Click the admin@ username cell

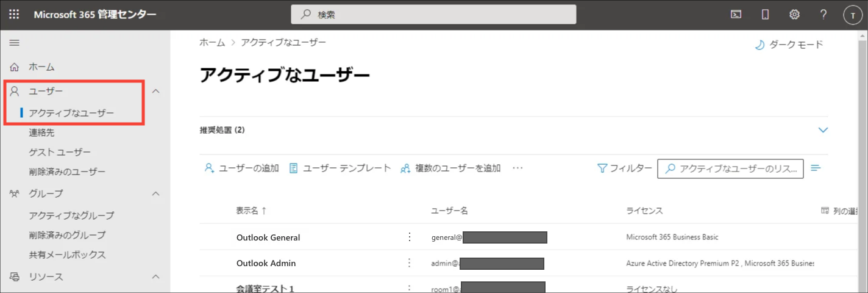click(488, 263)
